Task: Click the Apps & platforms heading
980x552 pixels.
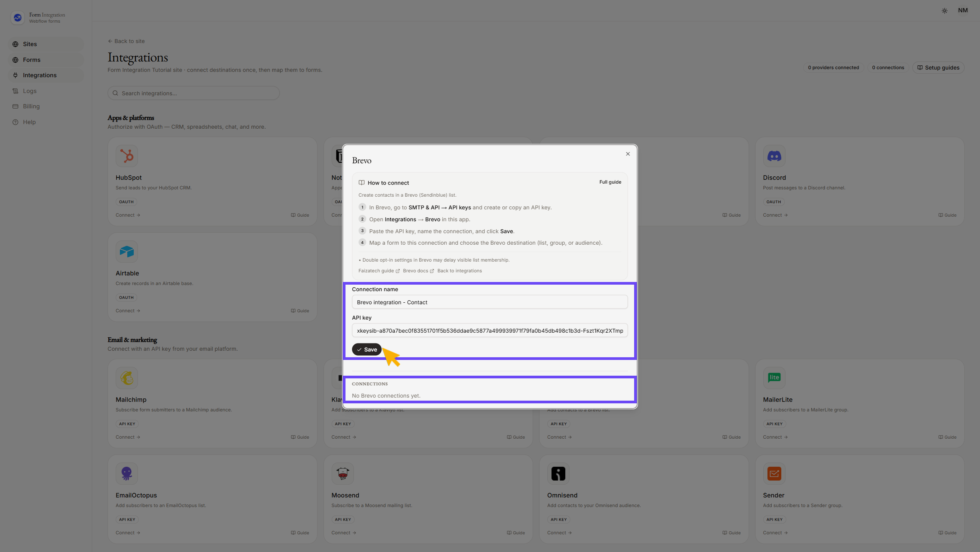Action: coord(131,118)
